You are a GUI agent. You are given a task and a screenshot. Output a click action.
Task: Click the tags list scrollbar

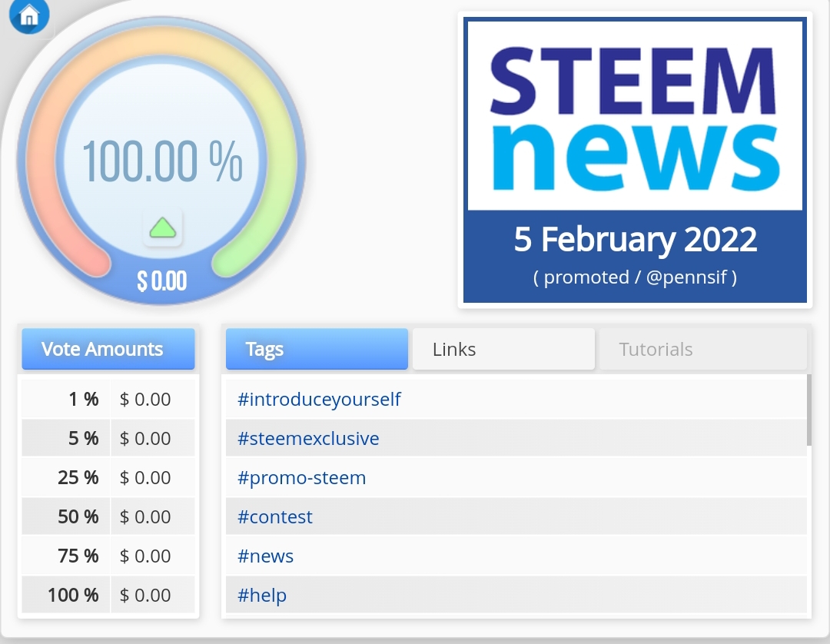(808, 410)
